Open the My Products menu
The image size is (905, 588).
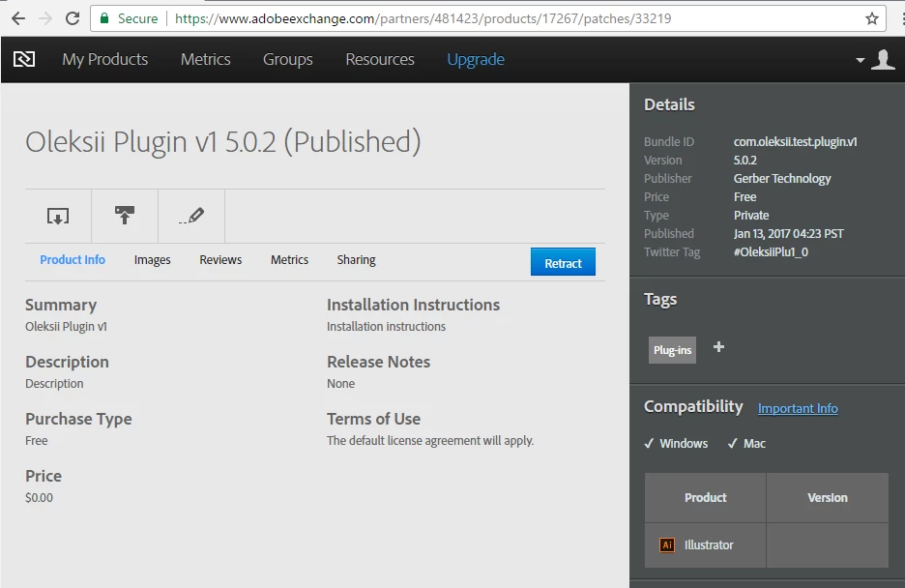[105, 59]
